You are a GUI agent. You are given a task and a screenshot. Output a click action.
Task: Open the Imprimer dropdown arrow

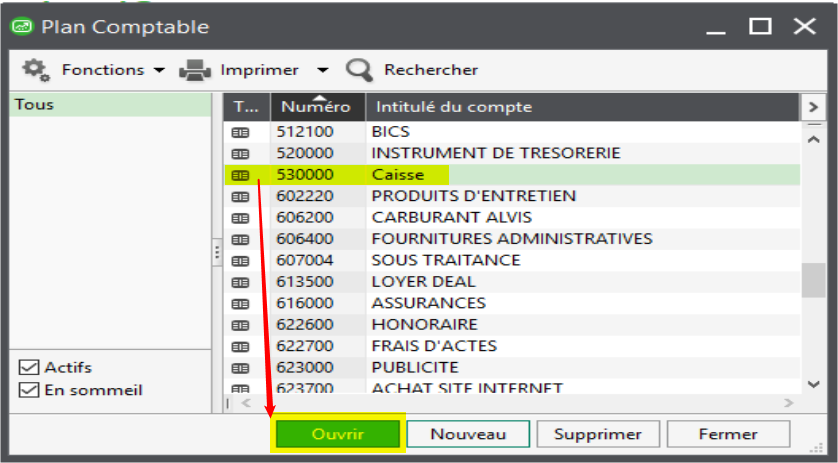pos(322,71)
